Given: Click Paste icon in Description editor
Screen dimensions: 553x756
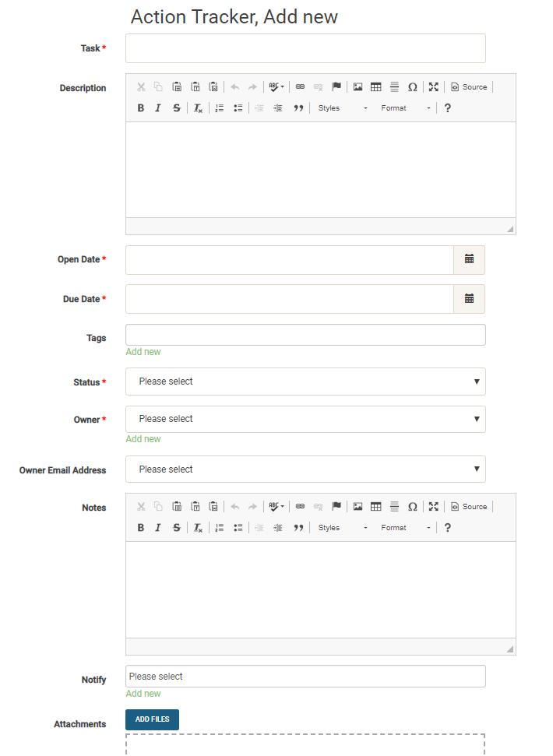Looking at the screenshot, I should click(177, 86).
